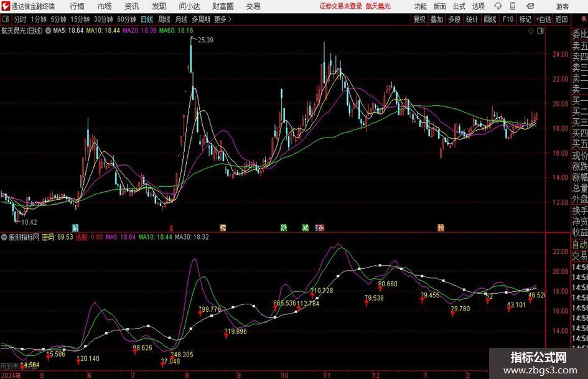Click the red R button at top right
This screenshot has height=379, width=588.
coord(584,19)
